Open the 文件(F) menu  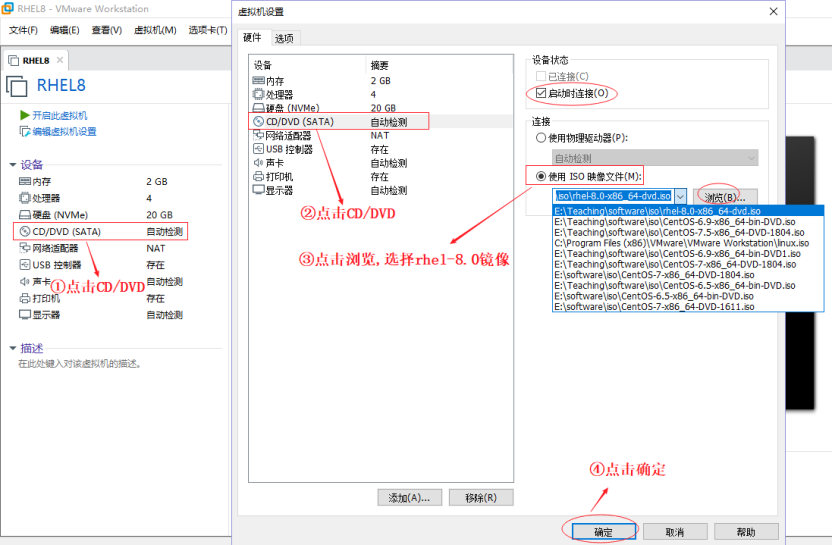tap(23, 30)
